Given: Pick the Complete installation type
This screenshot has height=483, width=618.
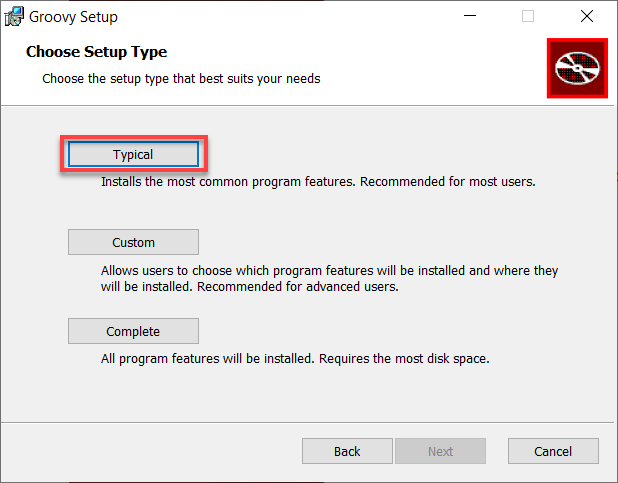Looking at the screenshot, I should (133, 331).
